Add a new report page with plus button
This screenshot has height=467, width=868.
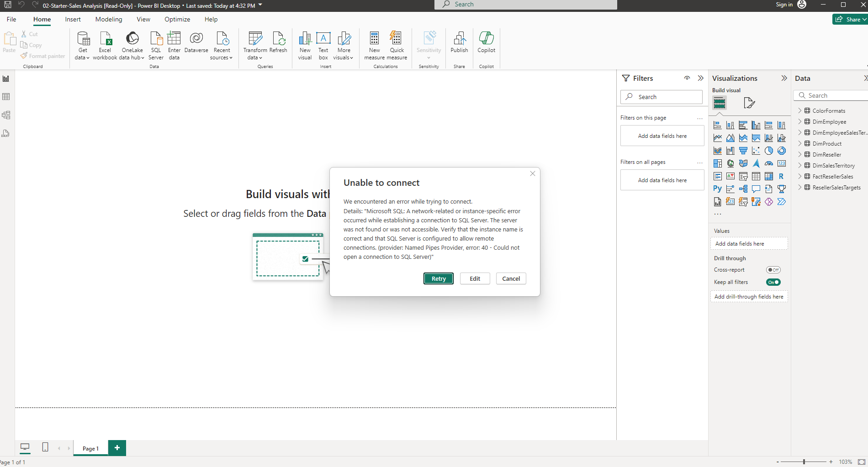click(117, 448)
